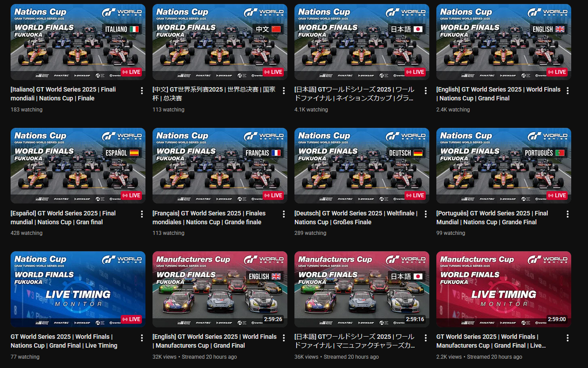The width and height of the screenshot is (588, 368).
Task: Click the '183 watching' viewer count
Action: 27,110
